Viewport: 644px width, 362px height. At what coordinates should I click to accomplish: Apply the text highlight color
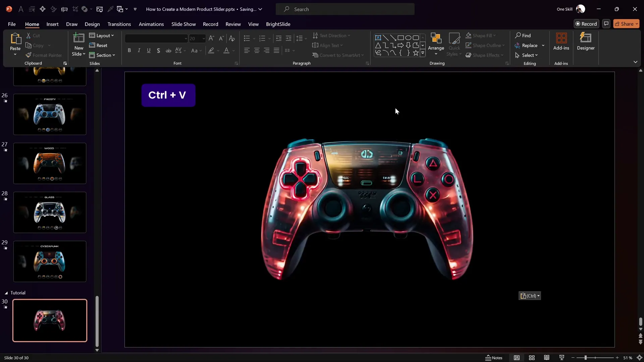[211, 51]
